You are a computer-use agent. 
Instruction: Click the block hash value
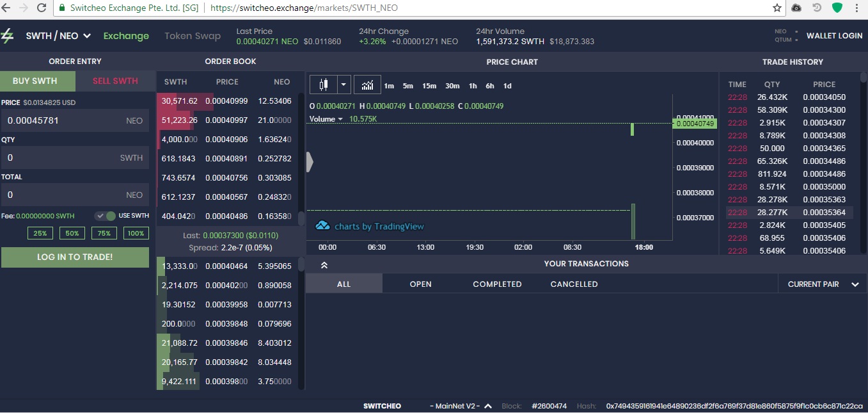(734, 406)
